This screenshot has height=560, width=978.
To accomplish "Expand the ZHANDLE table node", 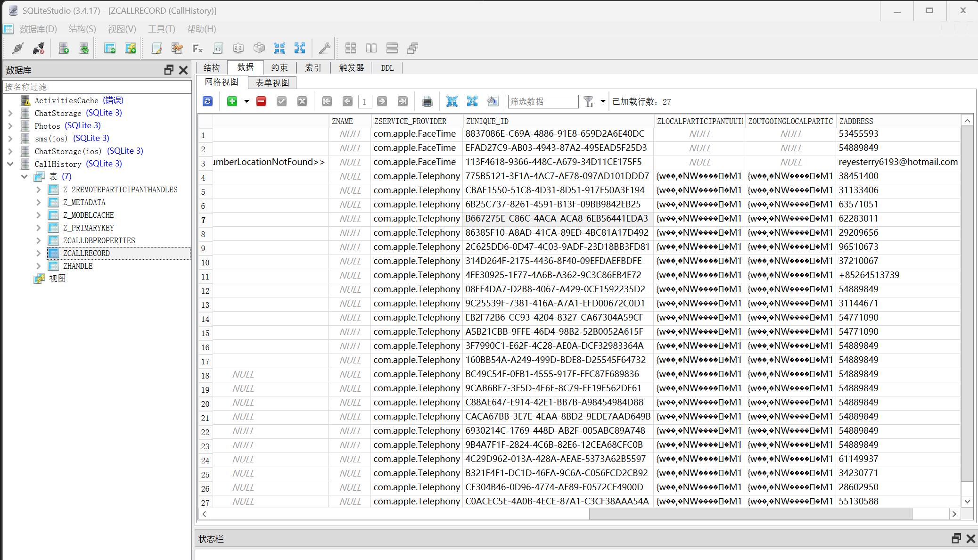I will tap(39, 266).
